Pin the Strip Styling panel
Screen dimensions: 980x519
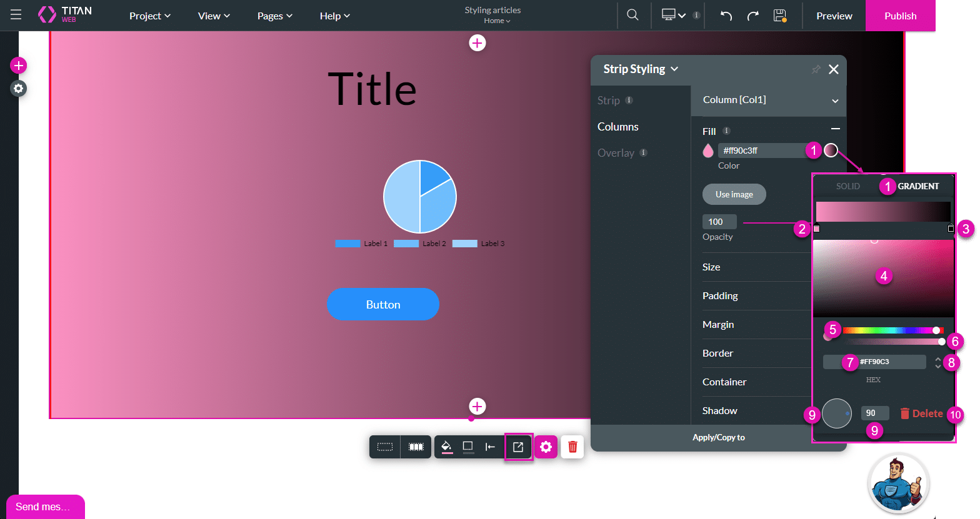(x=816, y=69)
